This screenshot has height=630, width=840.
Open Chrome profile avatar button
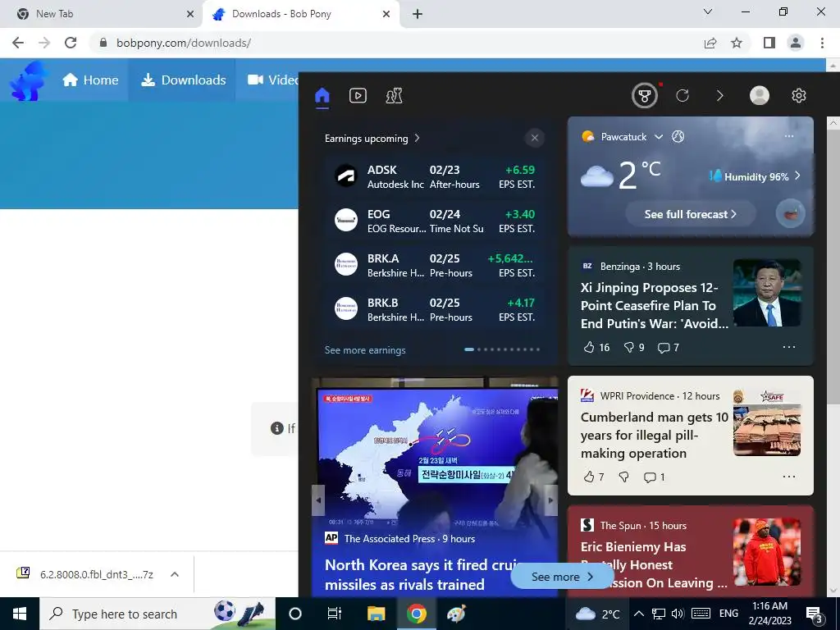[796, 43]
